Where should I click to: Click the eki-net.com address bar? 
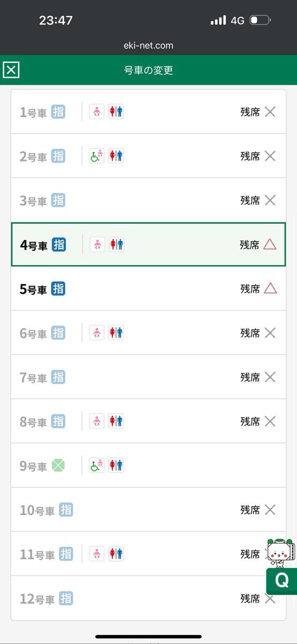(x=148, y=46)
